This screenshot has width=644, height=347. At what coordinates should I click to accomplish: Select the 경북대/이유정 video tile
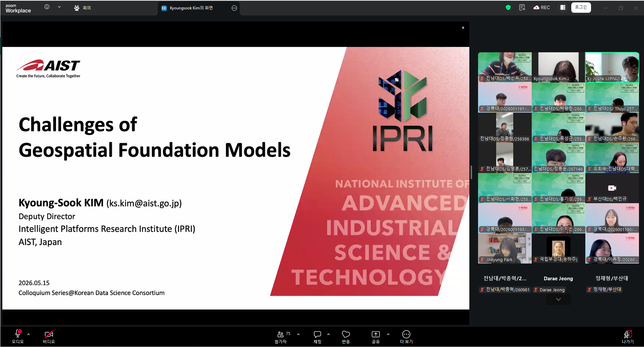[612, 248]
